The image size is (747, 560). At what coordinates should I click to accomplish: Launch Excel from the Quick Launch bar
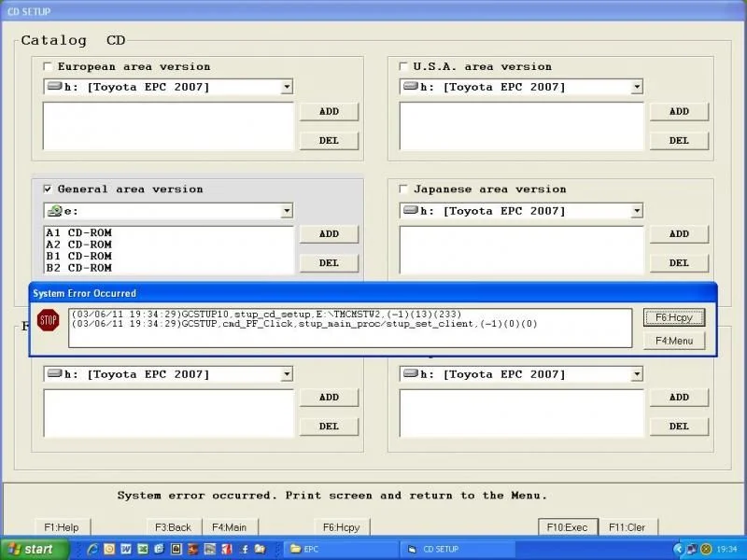pos(143,549)
